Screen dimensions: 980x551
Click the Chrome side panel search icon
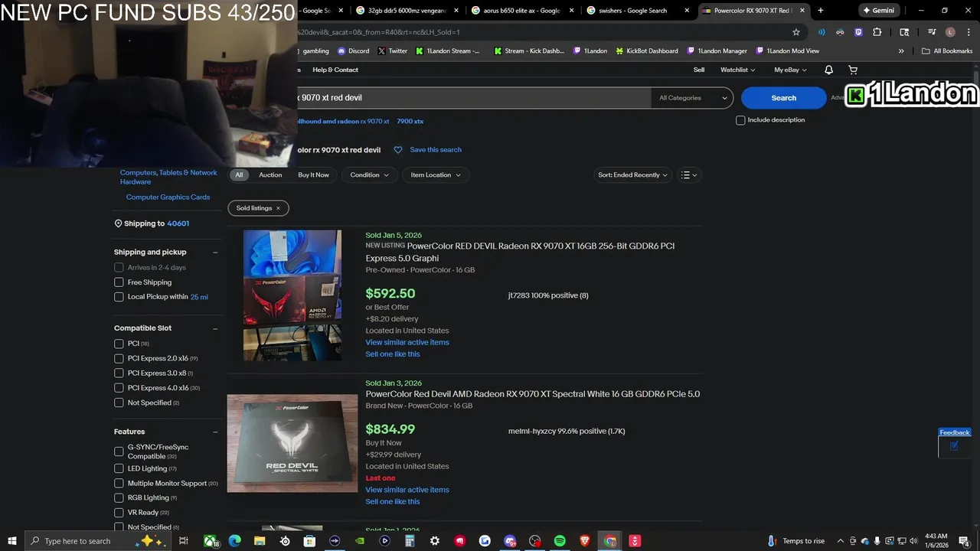(x=904, y=32)
